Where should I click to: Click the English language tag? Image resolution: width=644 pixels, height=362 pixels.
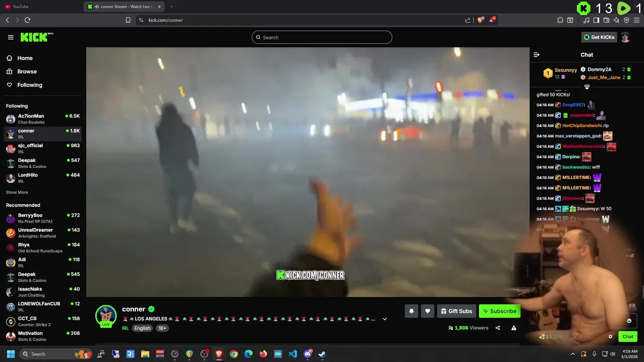142,328
